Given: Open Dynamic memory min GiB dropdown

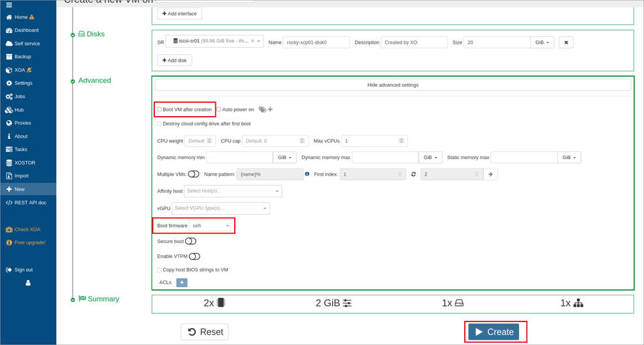Looking at the screenshot, I should pos(284,157).
